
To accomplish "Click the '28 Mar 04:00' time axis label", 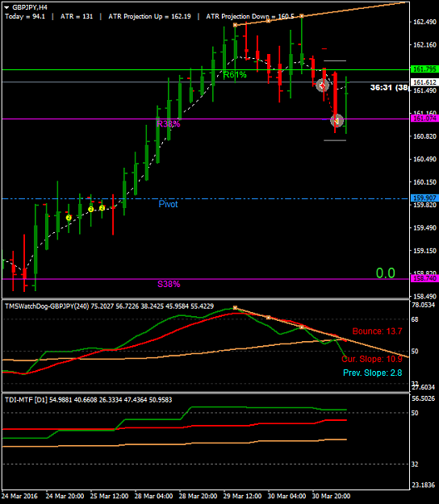I will pyautogui.click(x=153, y=496).
